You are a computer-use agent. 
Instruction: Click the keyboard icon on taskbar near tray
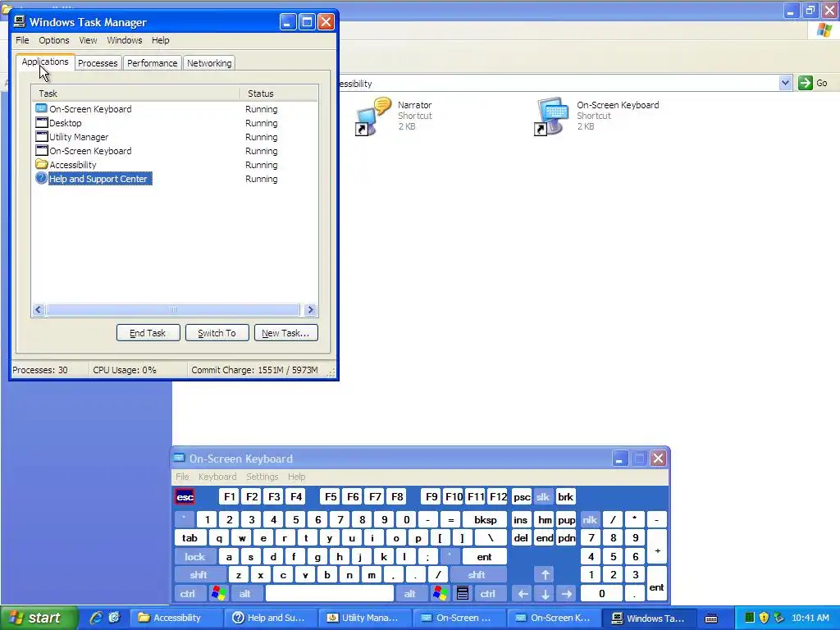coord(711,619)
